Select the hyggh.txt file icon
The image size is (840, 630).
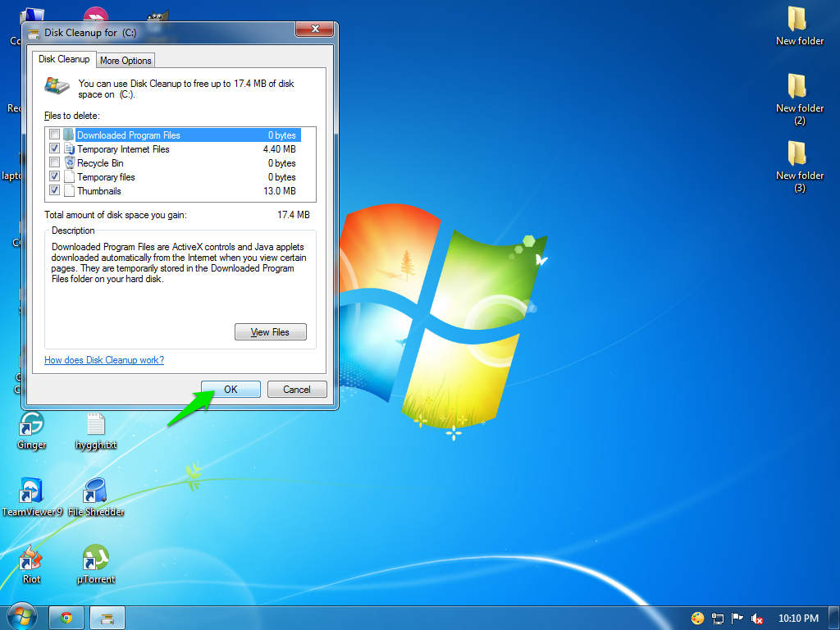(x=96, y=430)
